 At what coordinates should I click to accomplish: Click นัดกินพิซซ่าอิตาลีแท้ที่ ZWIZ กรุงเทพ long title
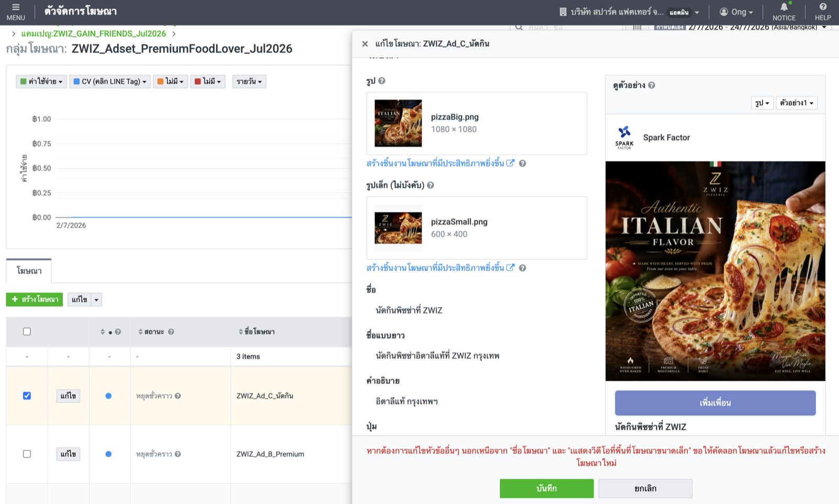coord(437,356)
